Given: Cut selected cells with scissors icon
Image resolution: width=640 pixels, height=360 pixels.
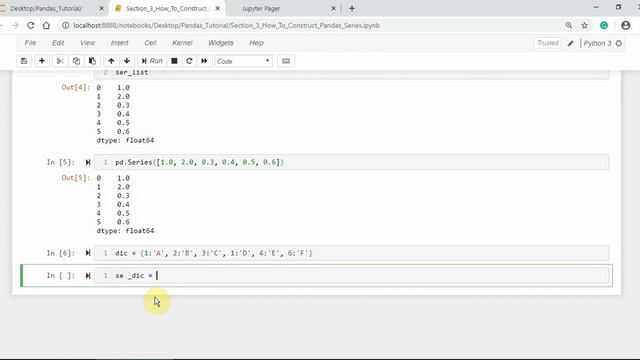Looking at the screenshot, I should pos(60,61).
